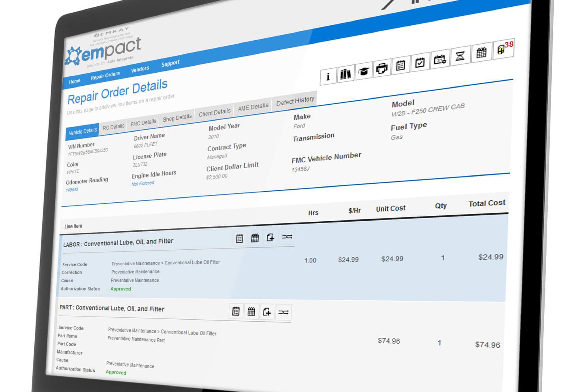Switch to the Client Details tab

[214, 113]
